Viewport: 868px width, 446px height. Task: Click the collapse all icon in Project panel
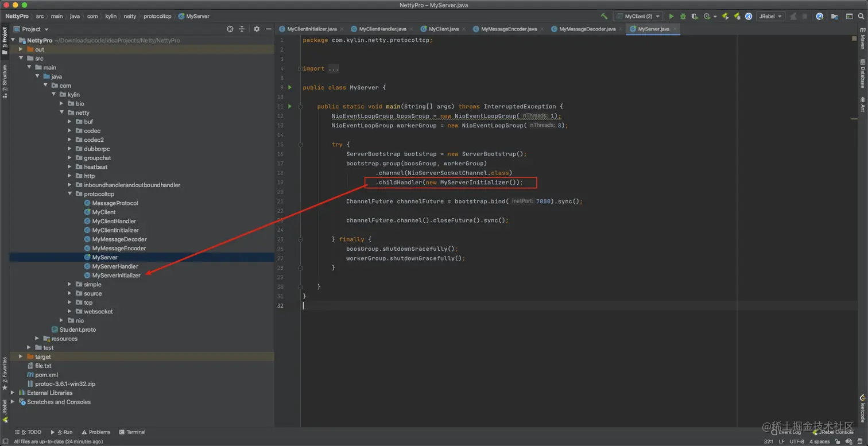242,29
